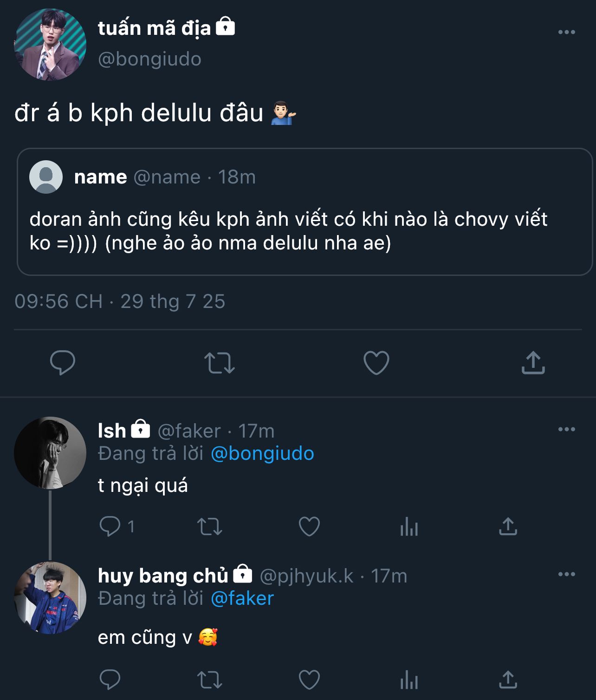The height and width of the screenshot is (700, 596).
Task: Reply to the main tweet by bongiudo
Action: click(63, 363)
